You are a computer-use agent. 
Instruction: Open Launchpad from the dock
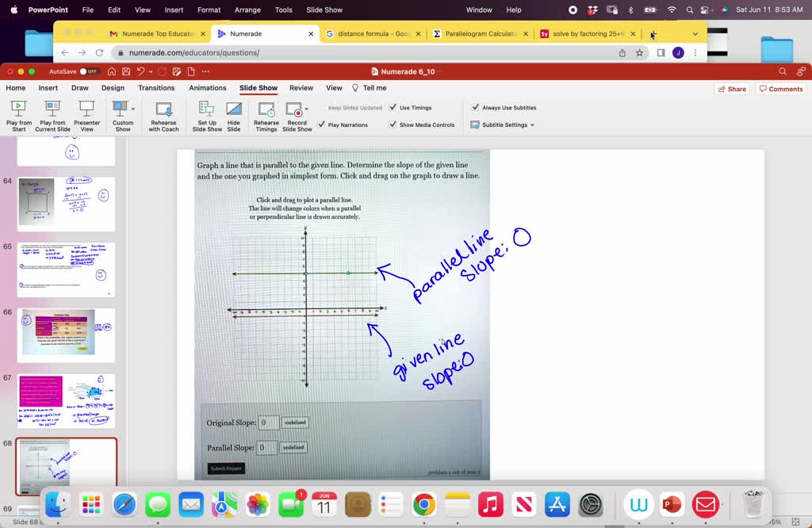91,505
